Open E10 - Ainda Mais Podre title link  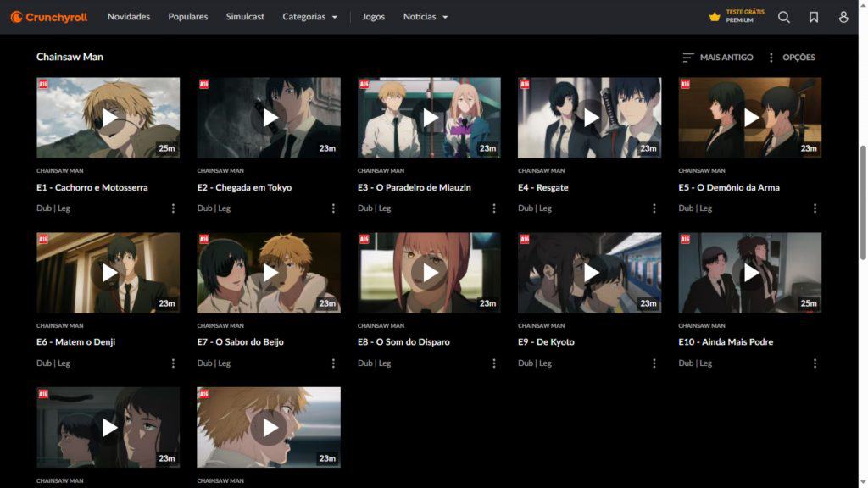(726, 342)
